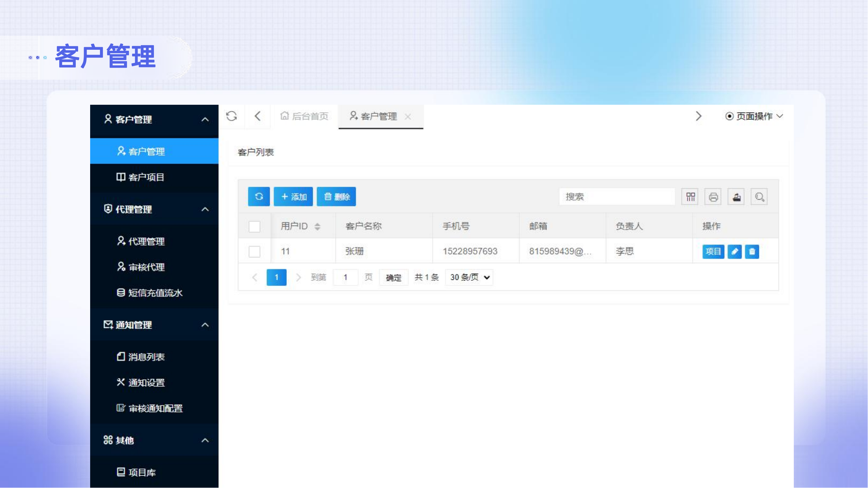Click the 搜索 input field
Viewport: 868px width, 488px height.
[x=617, y=197]
